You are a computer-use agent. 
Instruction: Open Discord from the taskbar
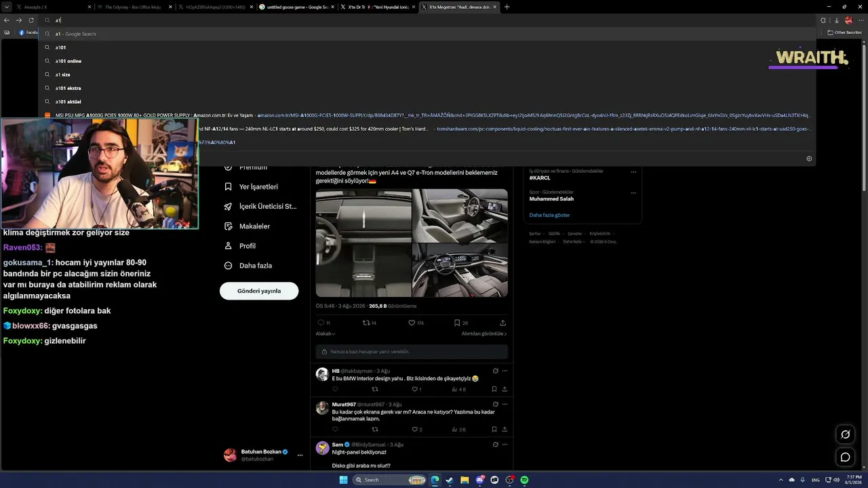coord(480,480)
